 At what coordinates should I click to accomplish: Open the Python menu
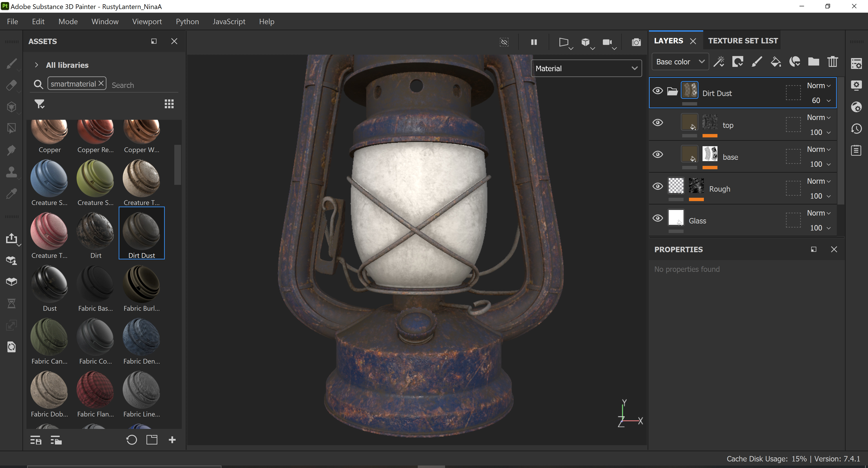[187, 21]
